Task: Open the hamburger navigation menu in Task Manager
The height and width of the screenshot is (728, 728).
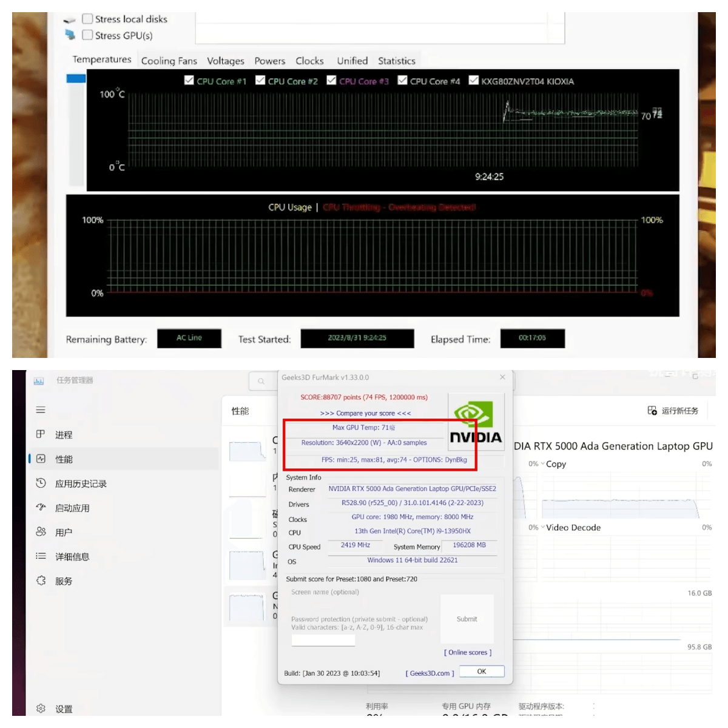Action: [41, 410]
